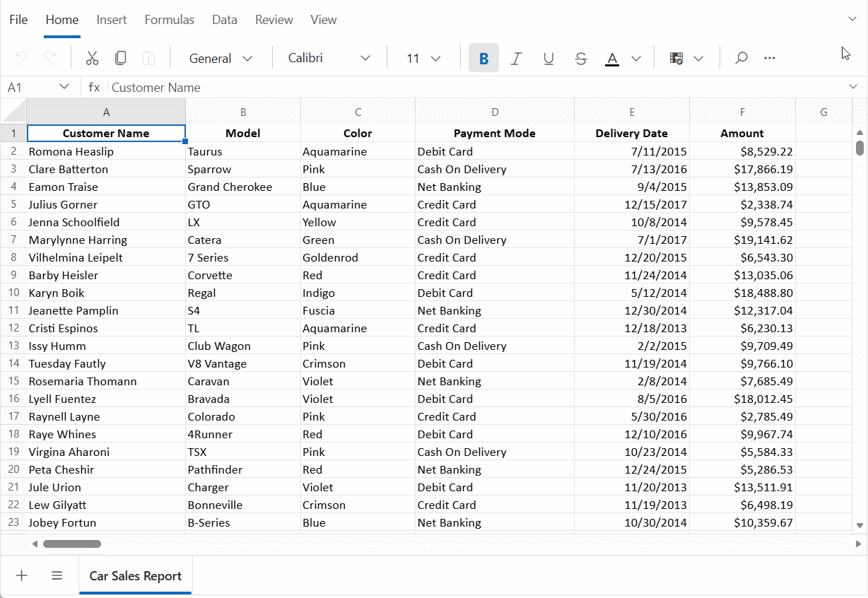868x598 pixels.
Task: Open the Name Box dropdown arrow
Action: click(x=64, y=86)
